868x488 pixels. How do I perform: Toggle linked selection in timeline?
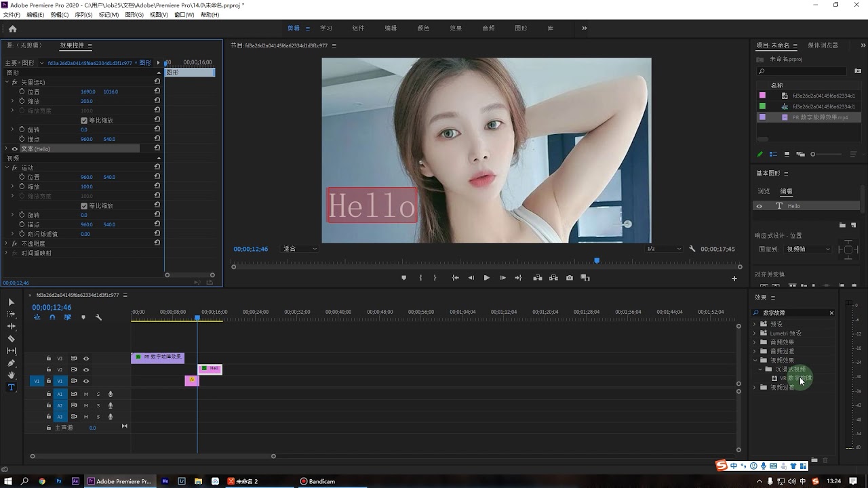(68, 317)
